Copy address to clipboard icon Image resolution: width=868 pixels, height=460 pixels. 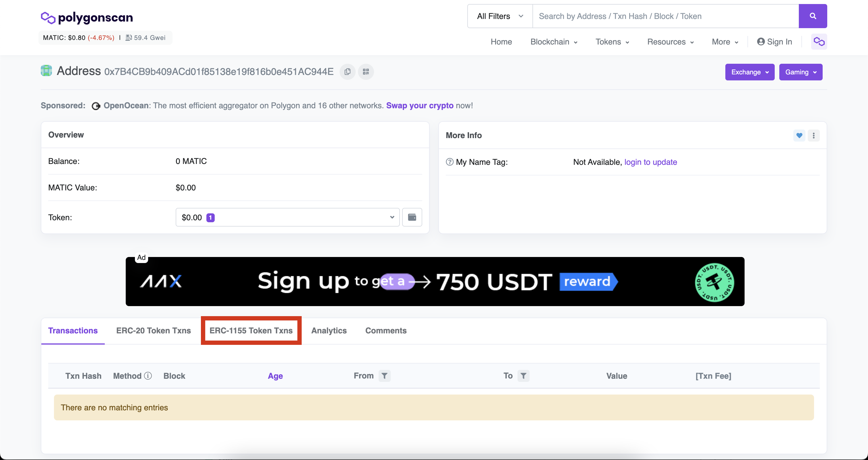347,72
